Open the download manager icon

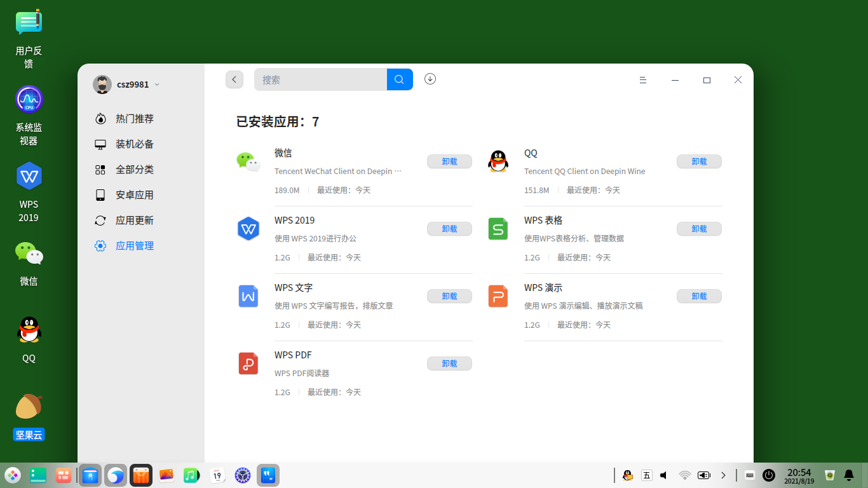point(430,79)
